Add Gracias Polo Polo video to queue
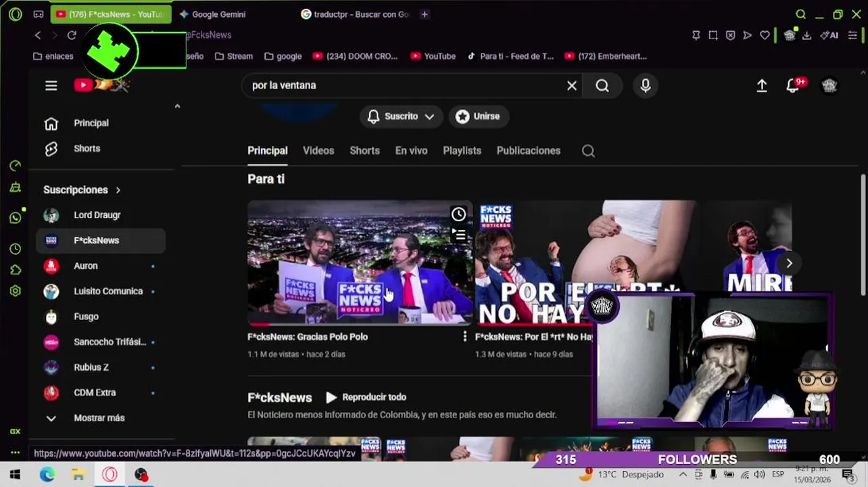Image resolution: width=868 pixels, height=487 pixels. click(458, 235)
